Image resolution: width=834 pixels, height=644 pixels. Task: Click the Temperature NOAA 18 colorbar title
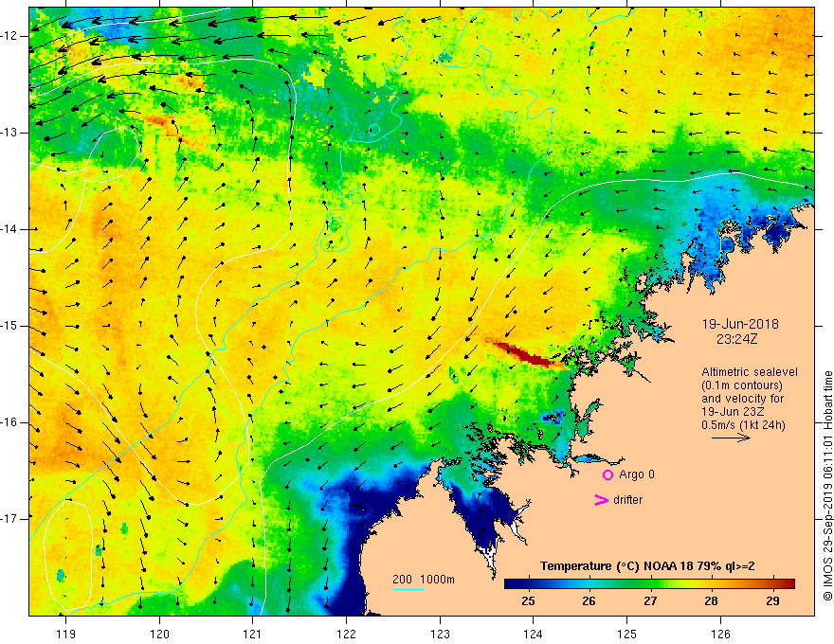(x=647, y=566)
